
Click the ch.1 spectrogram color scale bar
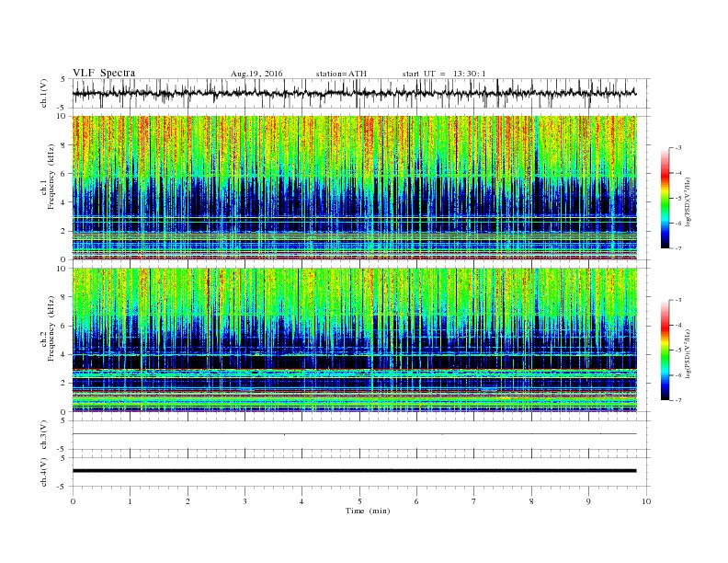tap(665, 198)
